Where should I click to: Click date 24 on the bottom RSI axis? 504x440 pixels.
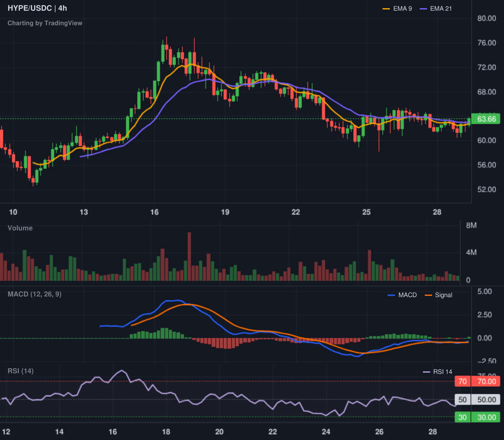click(326, 432)
